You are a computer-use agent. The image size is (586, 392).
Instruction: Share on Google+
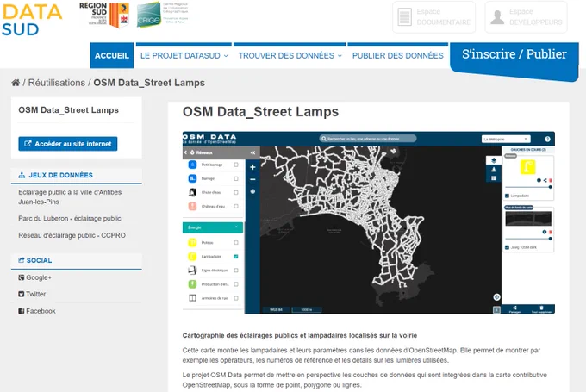pos(34,277)
